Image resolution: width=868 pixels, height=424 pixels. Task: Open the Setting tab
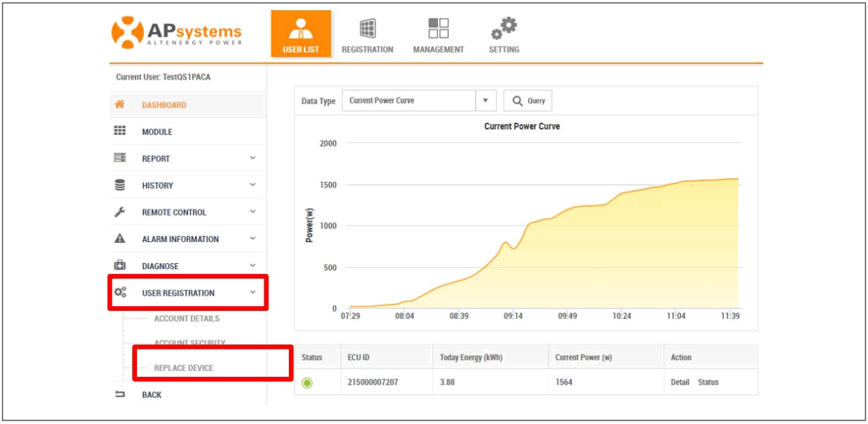coord(503,36)
